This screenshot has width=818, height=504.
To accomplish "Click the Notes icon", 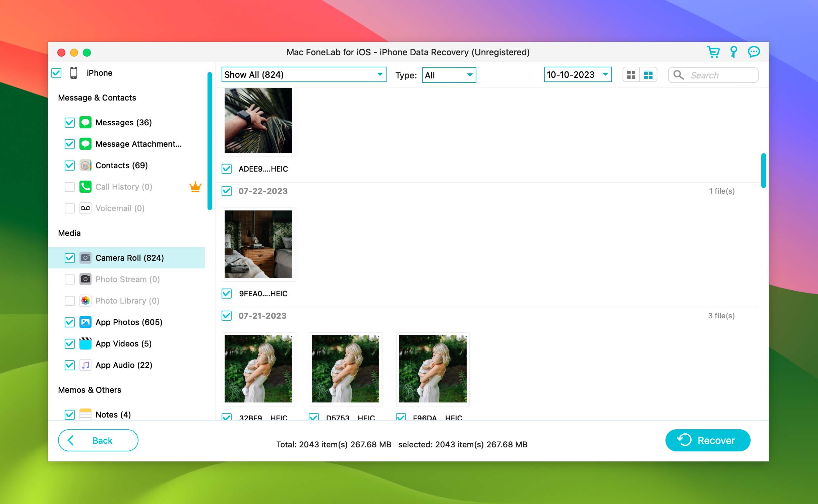I will 85,414.
